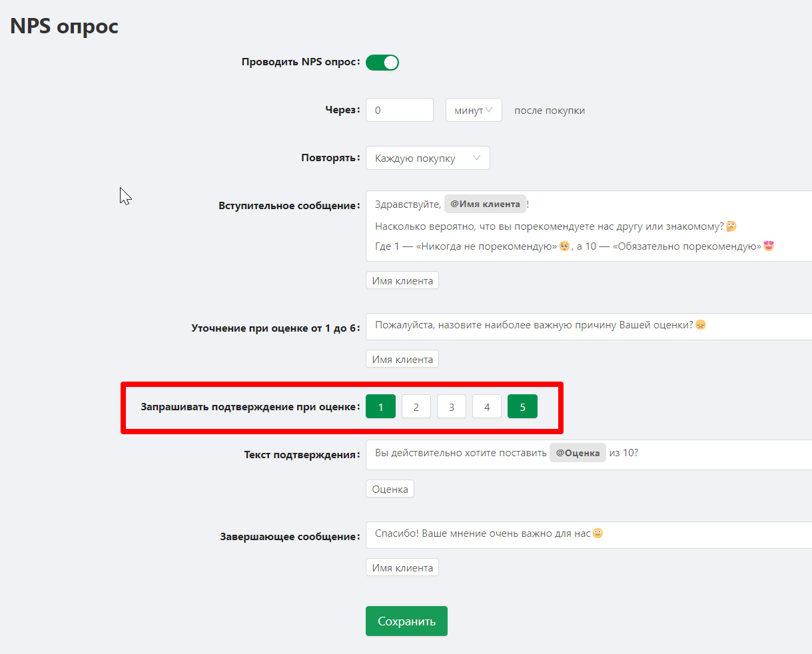Select the '@Оценка' tag in confirmation text
The height and width of the screenshot is (654, 812).
click(x=578, y=453)
